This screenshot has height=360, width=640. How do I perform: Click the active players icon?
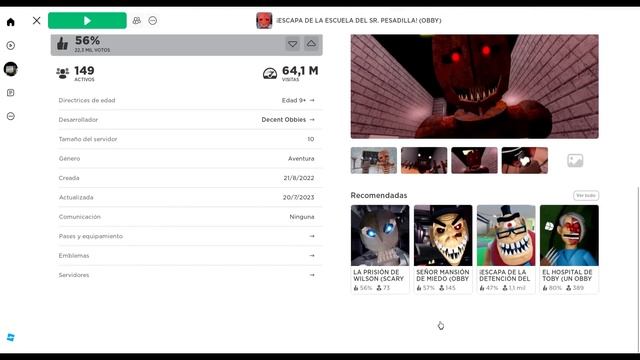click(62, 73)
